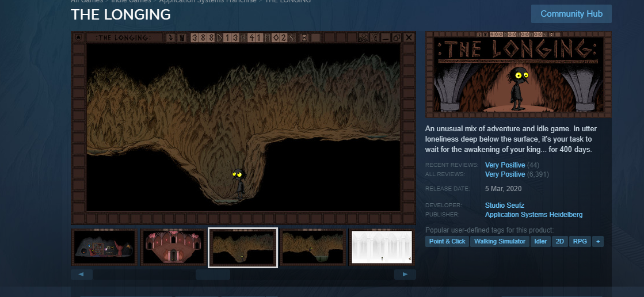Select the pink palace hall thumbnail
Image resolution: width=644 pixels, height=297 pixels.
(174, 247)
